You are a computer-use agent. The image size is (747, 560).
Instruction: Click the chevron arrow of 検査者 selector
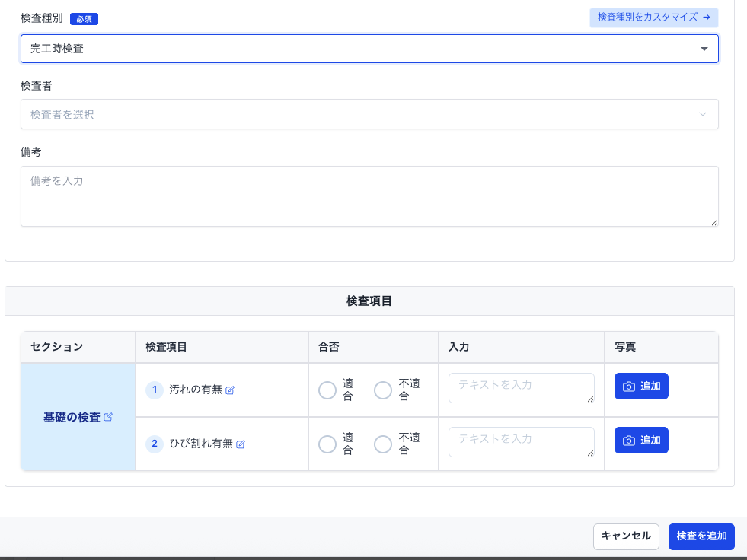coord(702,114)
